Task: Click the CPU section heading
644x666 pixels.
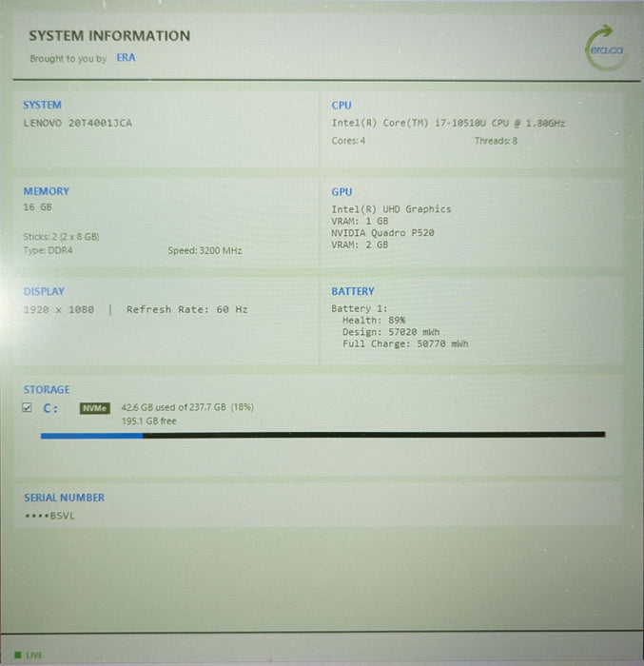Action: tap(342, 106)
